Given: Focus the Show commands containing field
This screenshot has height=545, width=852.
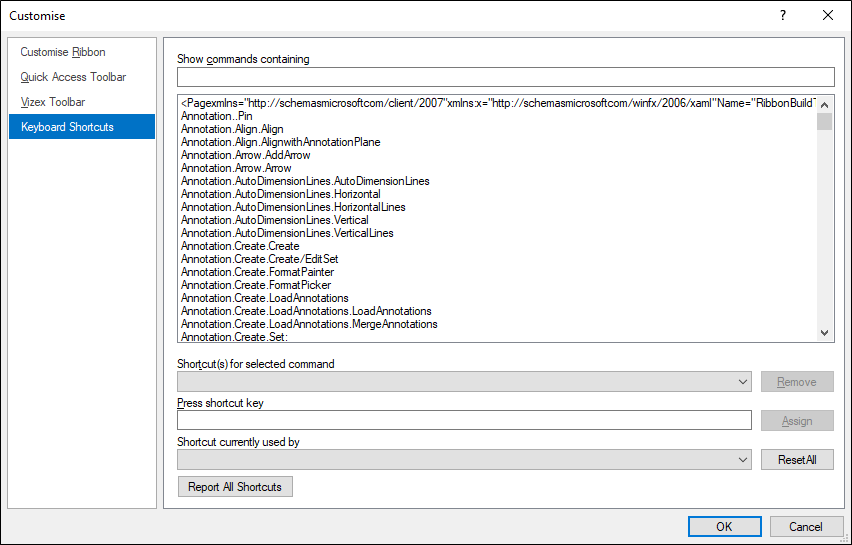Looking at the screenshot, I should tap(505, 77).
